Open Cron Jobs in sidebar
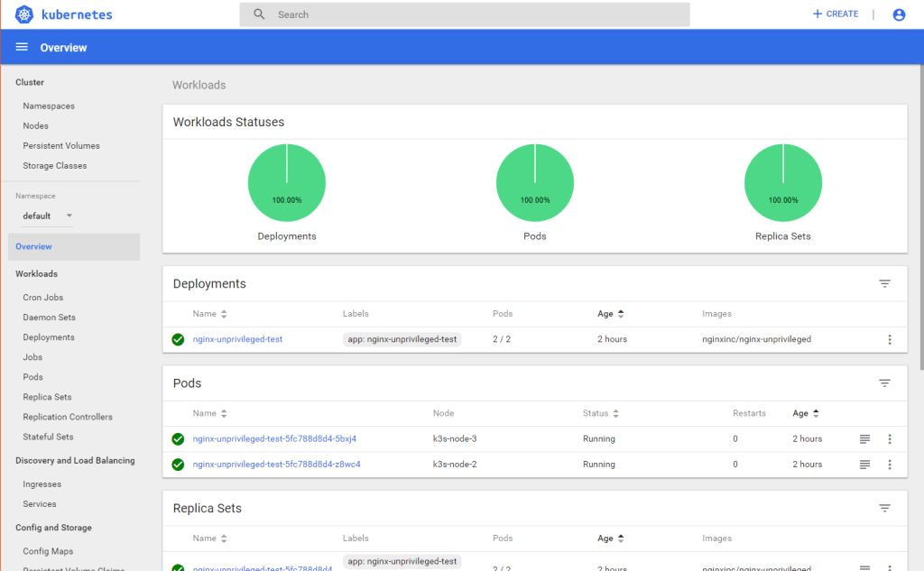The width and height of the screenshot is (924, 571). pyautogui.click(x=43, y=298)
